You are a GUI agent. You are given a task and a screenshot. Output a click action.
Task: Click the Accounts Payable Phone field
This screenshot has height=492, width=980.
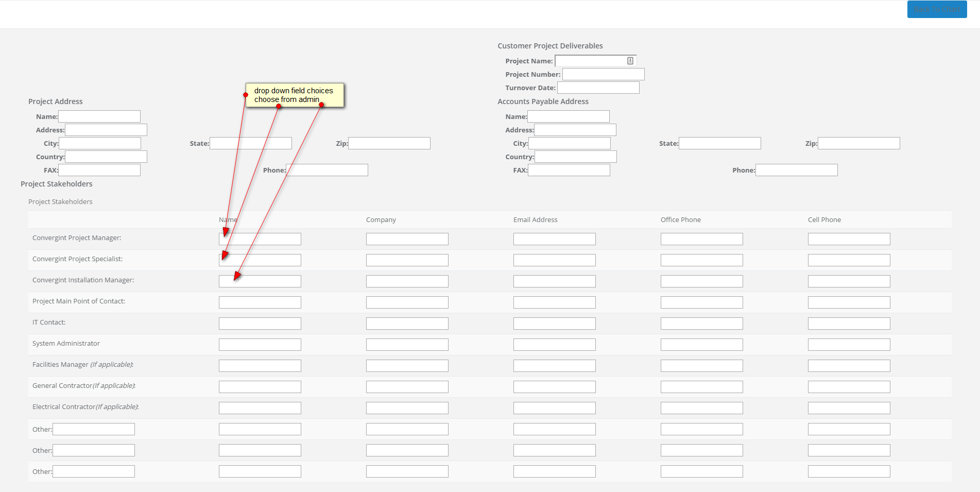click(796, 170)
